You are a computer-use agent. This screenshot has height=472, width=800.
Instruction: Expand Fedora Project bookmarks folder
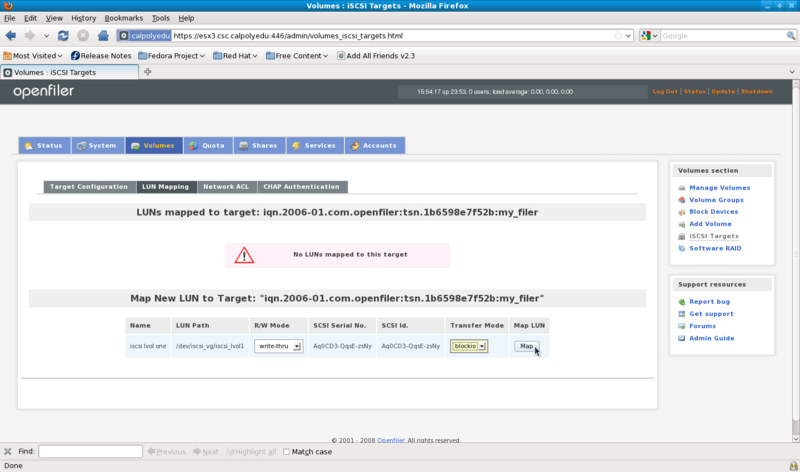tap(171, 56)
